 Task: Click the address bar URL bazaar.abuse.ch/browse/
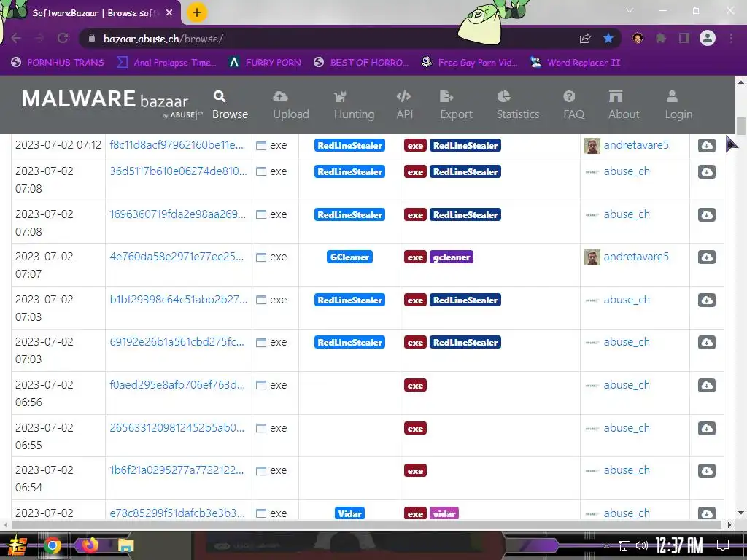coord(163,39)
